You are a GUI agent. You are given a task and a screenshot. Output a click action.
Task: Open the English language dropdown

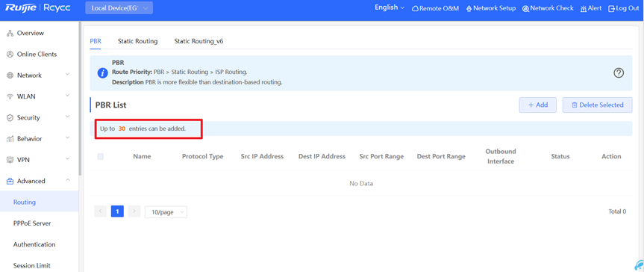(x=390, y=7)
